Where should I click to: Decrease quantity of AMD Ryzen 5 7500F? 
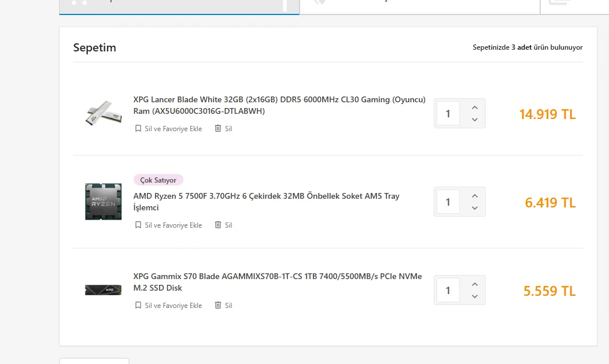(475, 208)
